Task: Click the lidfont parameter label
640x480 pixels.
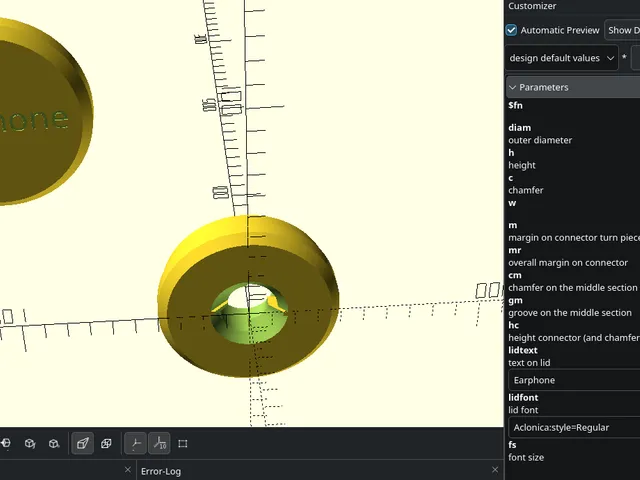Action: coord(523,398)
